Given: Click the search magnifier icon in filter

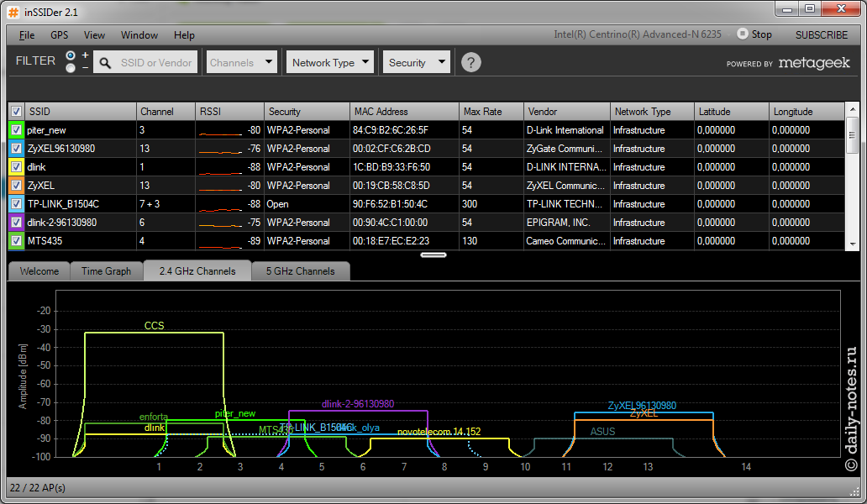Looking at the screenshot, I should point(105,62).
